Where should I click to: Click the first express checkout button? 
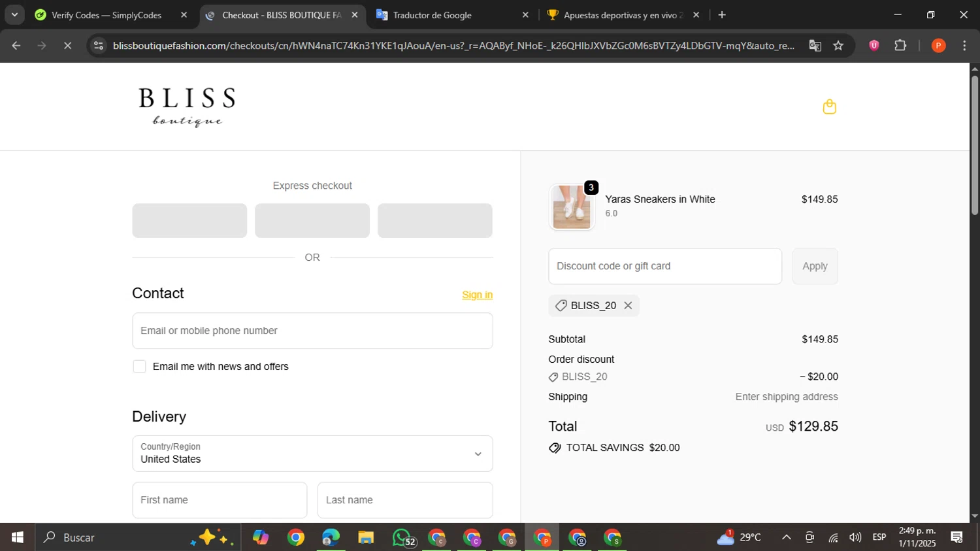coord(189,220)
